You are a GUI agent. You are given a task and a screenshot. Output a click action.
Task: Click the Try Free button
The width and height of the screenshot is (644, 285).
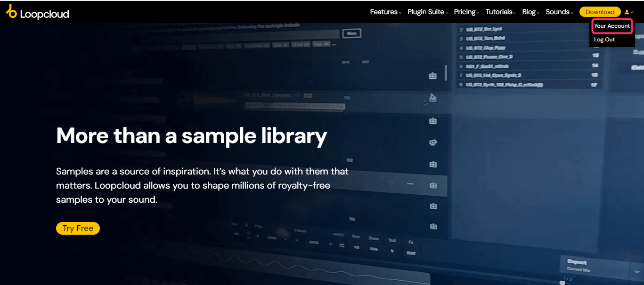pos(78,228)
